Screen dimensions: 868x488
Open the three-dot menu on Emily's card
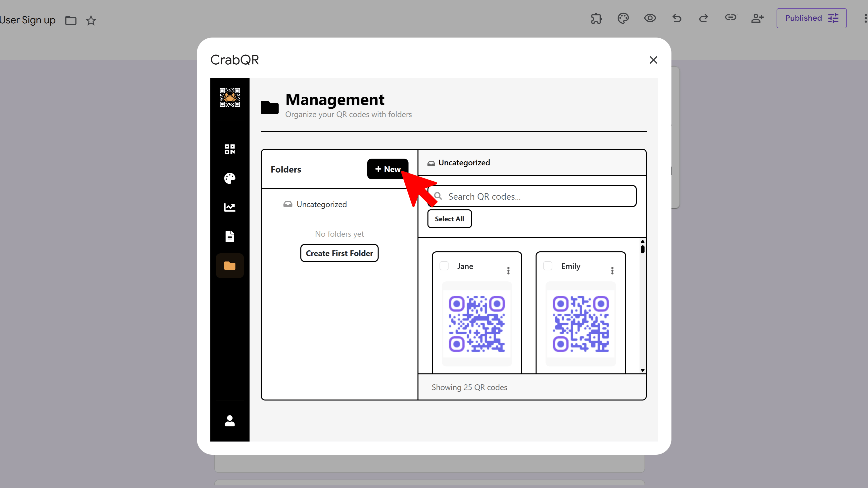pos(612,270)
